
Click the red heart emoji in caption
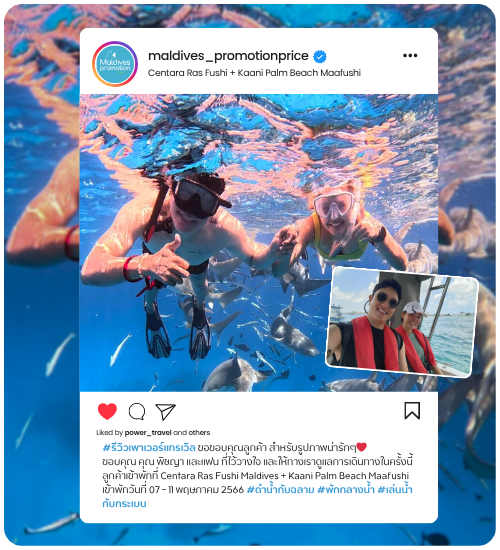click(361, 447)
